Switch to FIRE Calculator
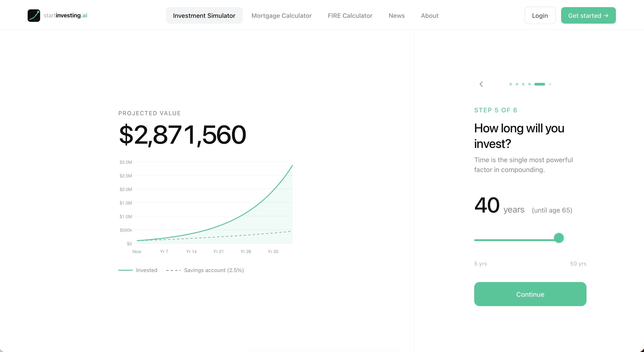Image resolution: width=644 pixels, height=352 pixels. pos(350,16)
